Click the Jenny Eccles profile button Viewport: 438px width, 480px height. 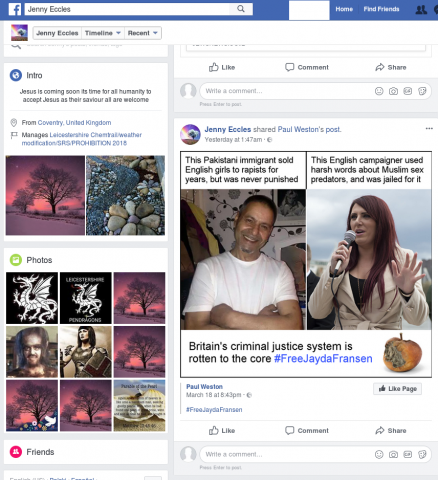(x=57, y=33)
